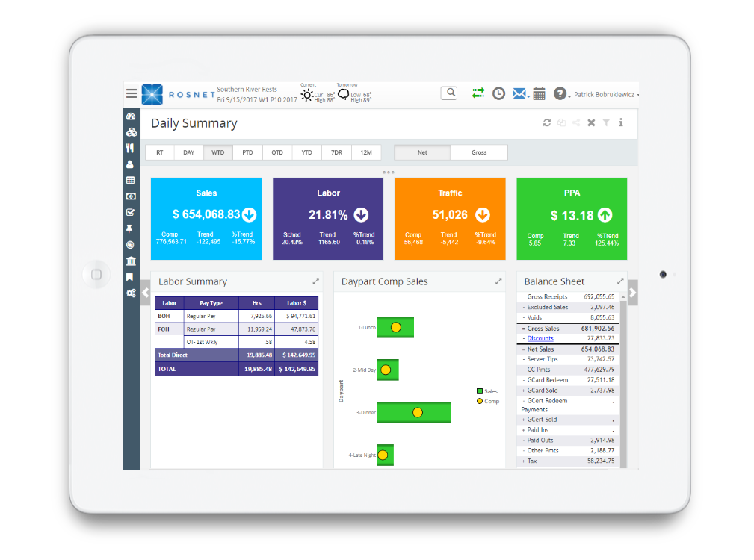The image size is (754, 560).
Task: Click the info icon on Daily Summary
Action: pyautogui.click(x=621, y=123)
